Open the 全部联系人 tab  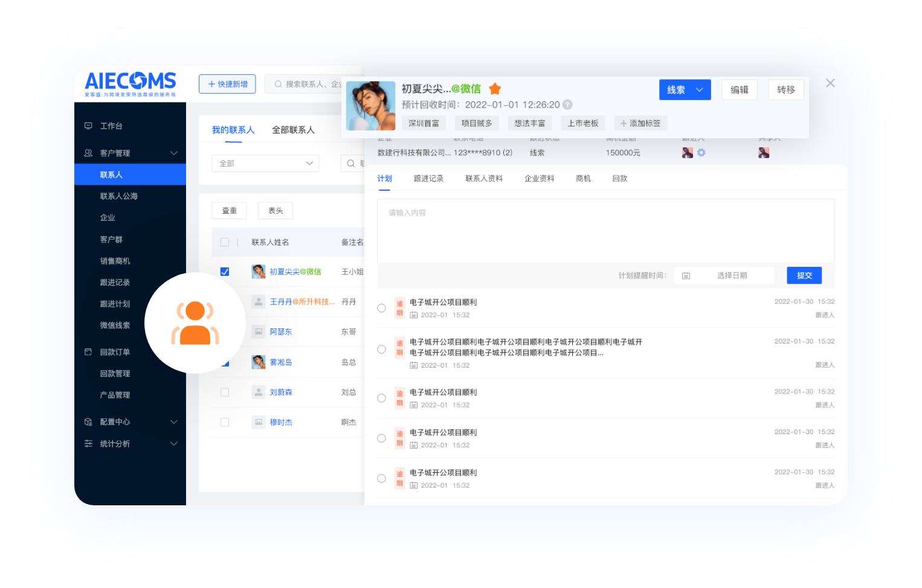pyautogui.click(x=293, y=130)
